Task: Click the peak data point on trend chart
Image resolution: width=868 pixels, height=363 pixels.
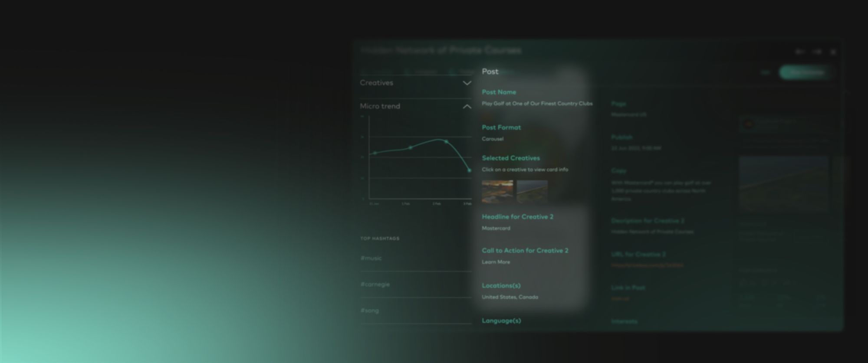Action: pos(446,141)
